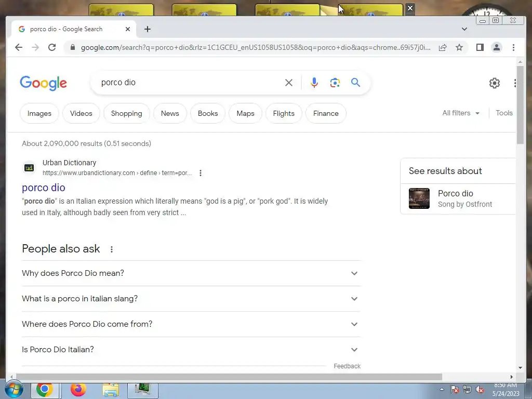
Task: Share this page icon in address bar
Action: [x=443, y=47]
